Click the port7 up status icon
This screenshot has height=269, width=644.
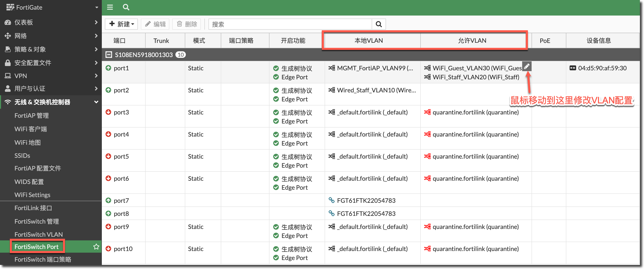(x=108, y=201)
